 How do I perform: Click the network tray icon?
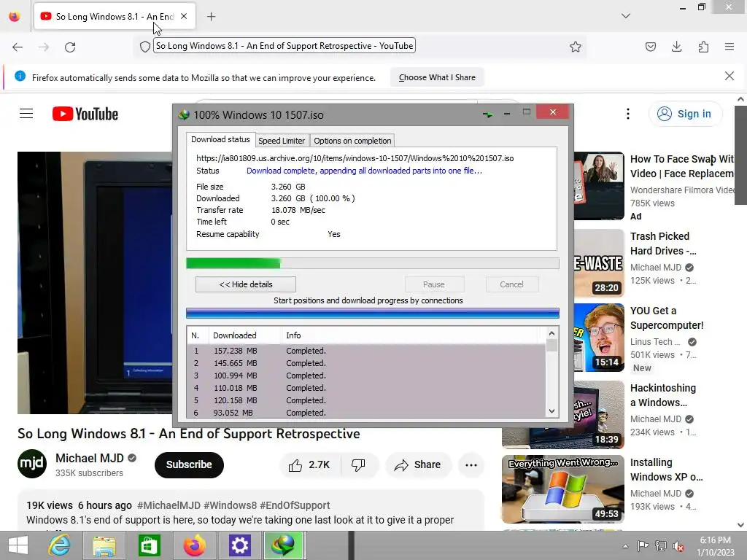click(x=661, y=545)
